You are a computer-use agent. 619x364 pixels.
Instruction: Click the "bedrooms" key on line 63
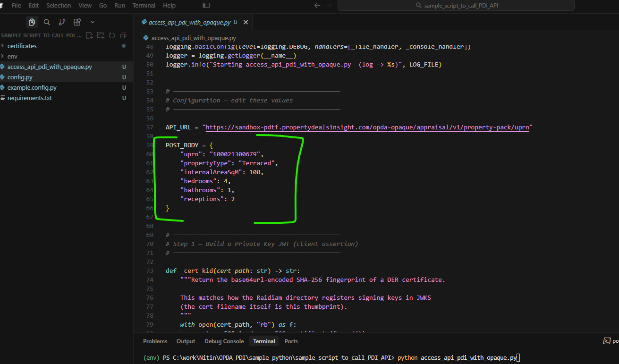[x=198, y=181]
